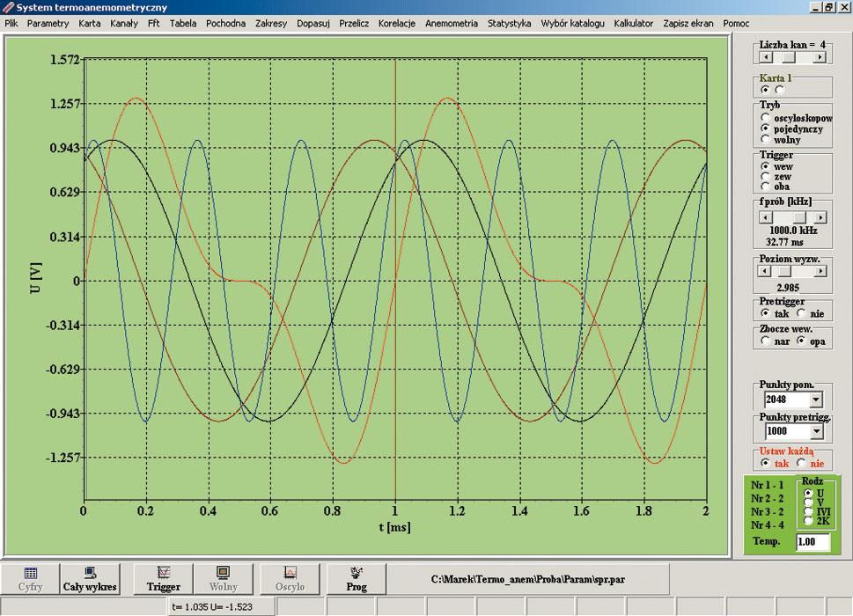Select Trigger wew radio button
The image size is (853, 616).
pos(765,165)
